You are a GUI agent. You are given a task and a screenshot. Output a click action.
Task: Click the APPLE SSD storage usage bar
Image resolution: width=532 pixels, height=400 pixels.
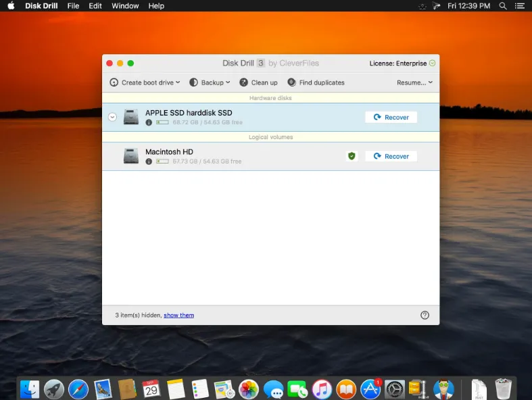click(162, 122)
